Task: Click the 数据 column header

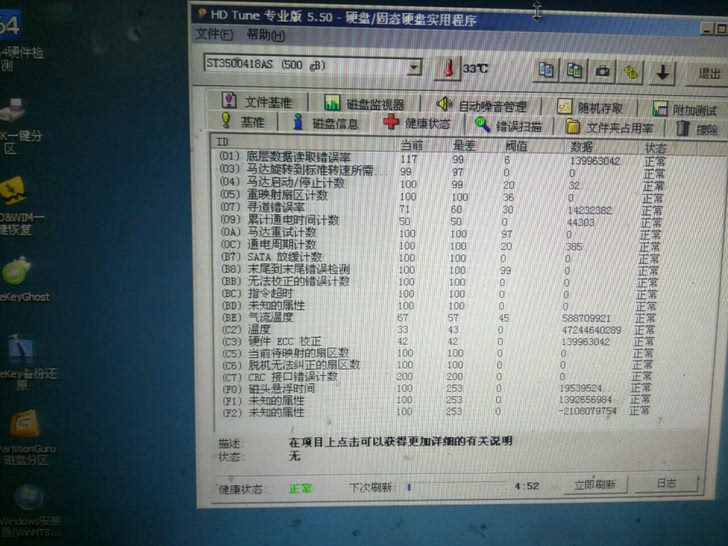Action: [601, 148]
